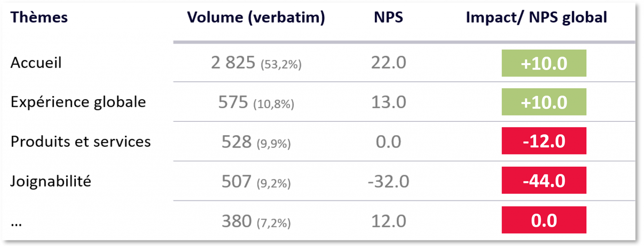Click the 380 (7,2%) volume cell
This screenshot has height=247, width=644.
tap(256, 221)
